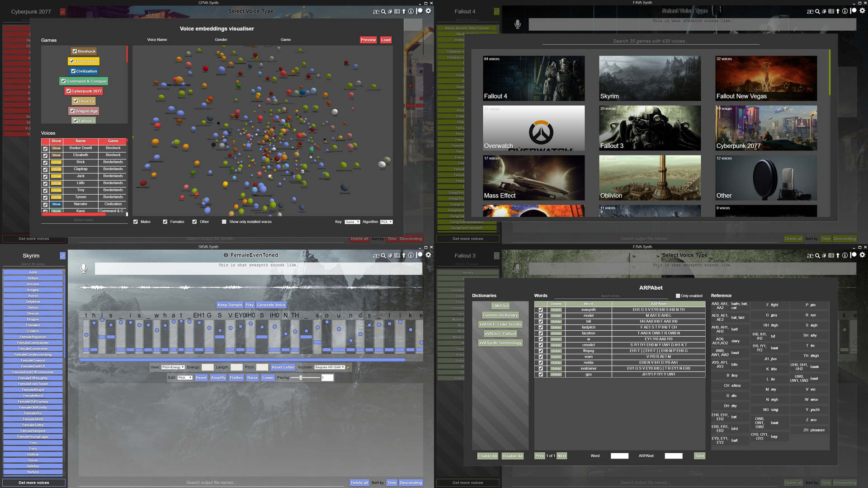
Task: Click the Generate Voice button
Action: [271, 305]
